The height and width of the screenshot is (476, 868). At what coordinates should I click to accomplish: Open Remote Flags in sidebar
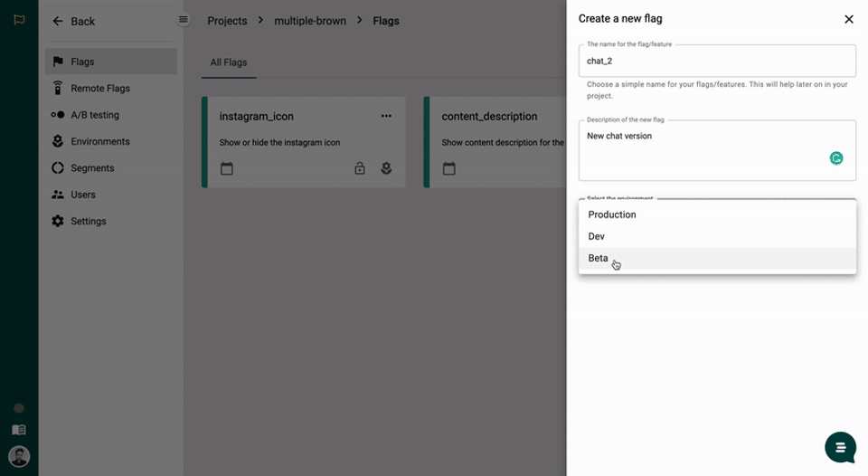110,88
